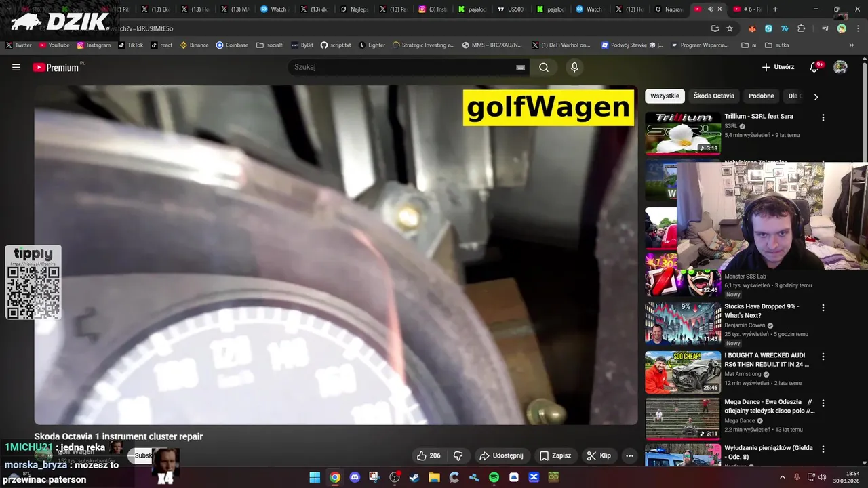868x488 pixels.
Task: Open options menu for Wrecked Audi RS6 video
Action: click(823, 357)
